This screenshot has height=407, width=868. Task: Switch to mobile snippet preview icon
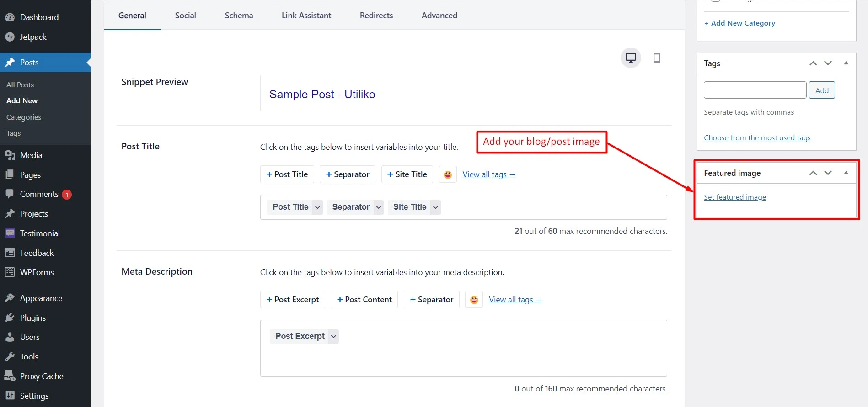point(657,58)
